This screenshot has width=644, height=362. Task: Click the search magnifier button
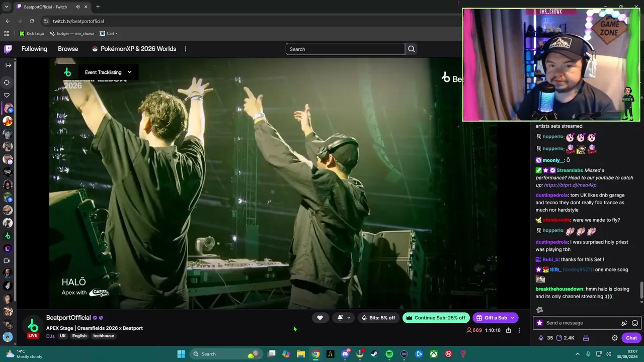click(x=412, y=49)
